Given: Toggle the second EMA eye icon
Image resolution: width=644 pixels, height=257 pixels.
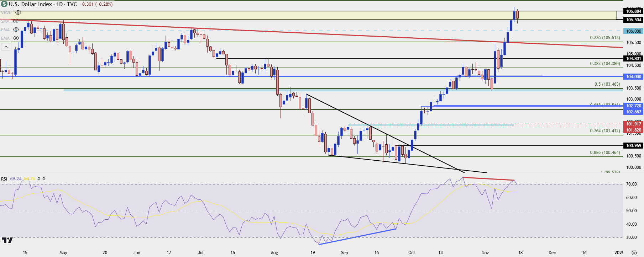Looking at the screenshot, I should [x=16, y=38].
